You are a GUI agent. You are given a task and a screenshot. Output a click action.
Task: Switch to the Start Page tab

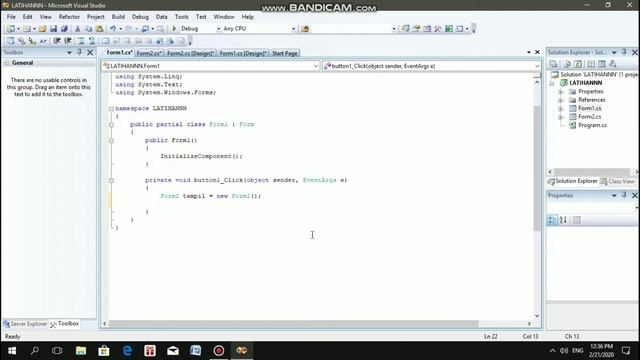284,53
